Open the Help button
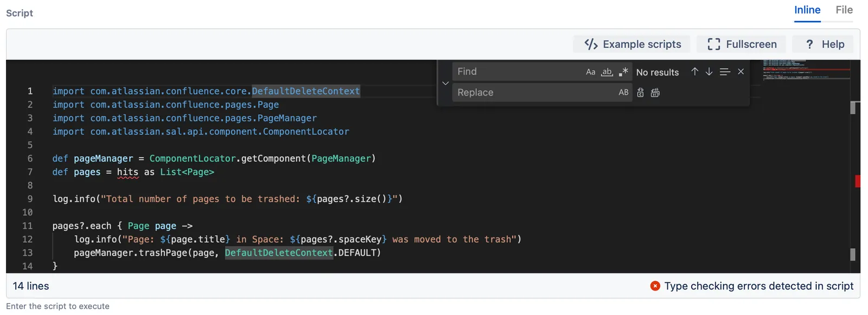 823,44
